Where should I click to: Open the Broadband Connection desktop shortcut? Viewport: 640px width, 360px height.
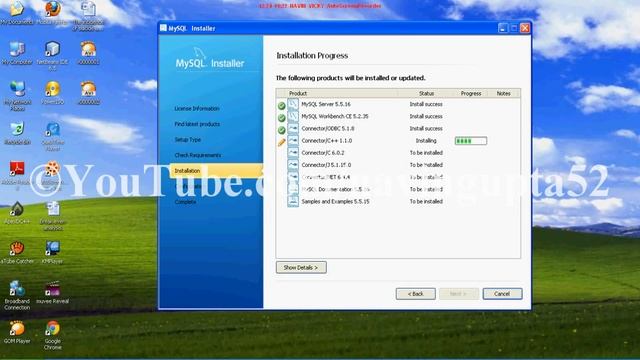[17, 296]
